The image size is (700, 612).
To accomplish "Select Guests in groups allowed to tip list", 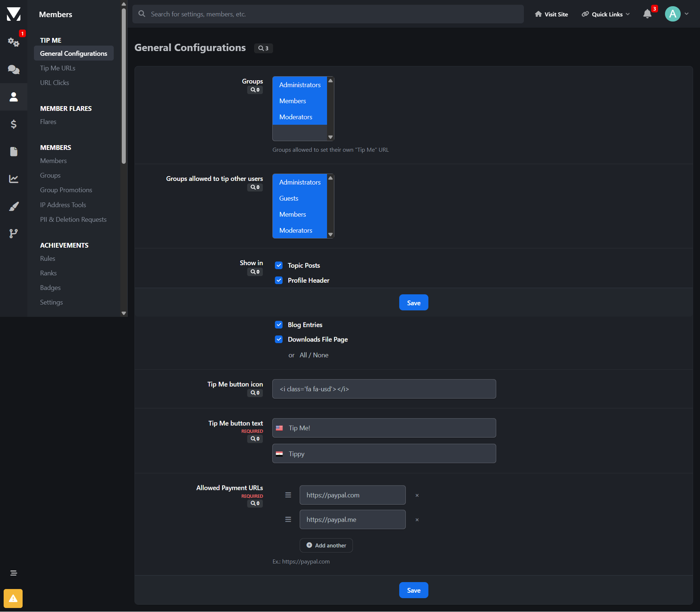I will pyautogui.click(x=300, y=198).
